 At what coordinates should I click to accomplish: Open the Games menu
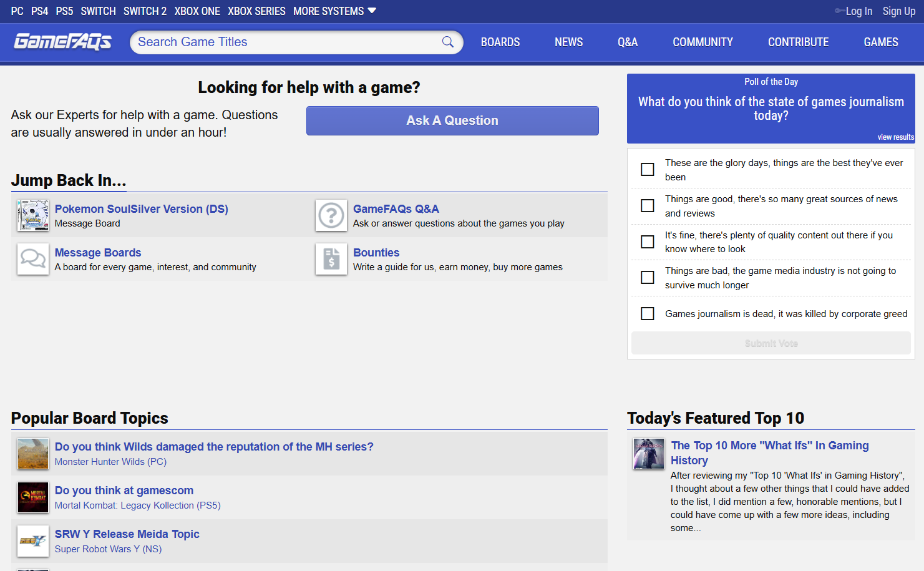pyautogui.click(x=881, y=42)
